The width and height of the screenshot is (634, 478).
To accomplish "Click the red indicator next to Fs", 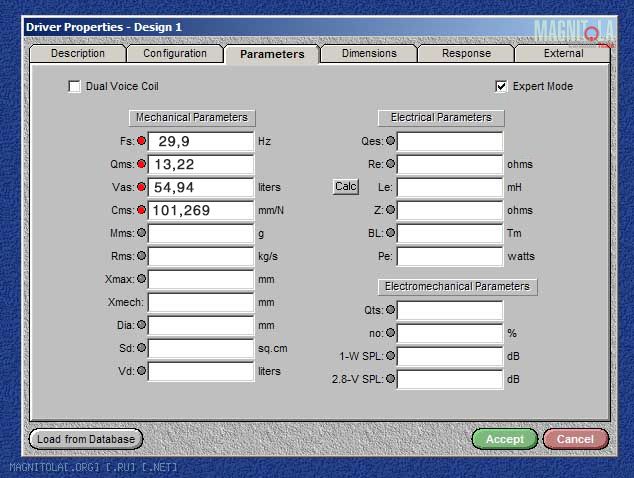I will (141, 142).
